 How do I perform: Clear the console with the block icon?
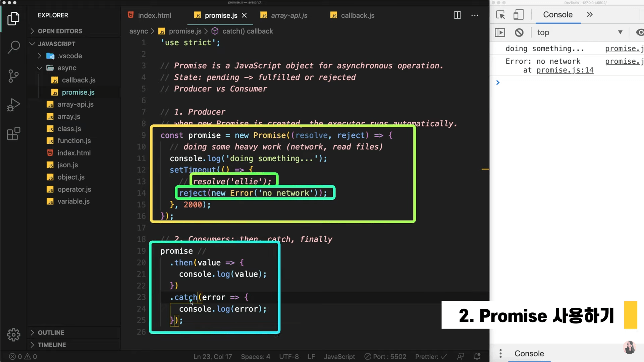(x=519, y=33)
